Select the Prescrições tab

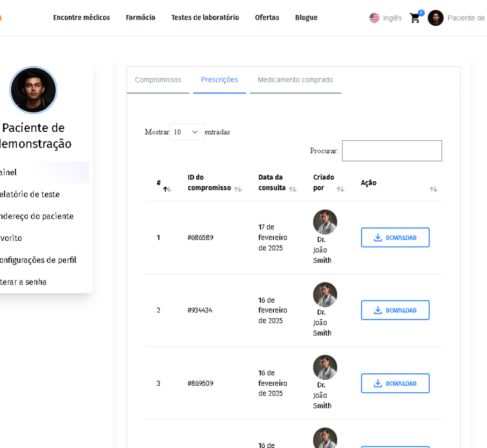219,80
